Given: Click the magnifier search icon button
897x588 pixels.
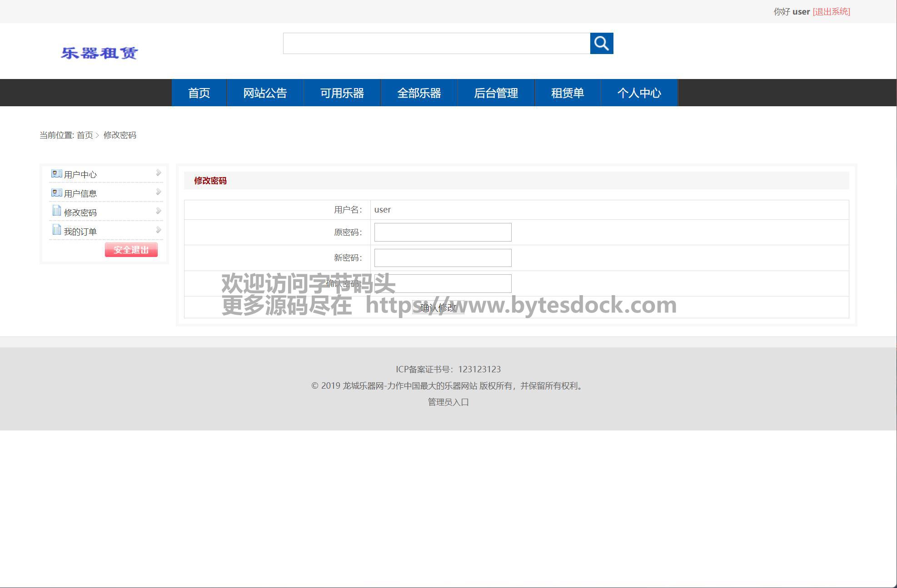Looking at the screenshot, I should point(601,43).
